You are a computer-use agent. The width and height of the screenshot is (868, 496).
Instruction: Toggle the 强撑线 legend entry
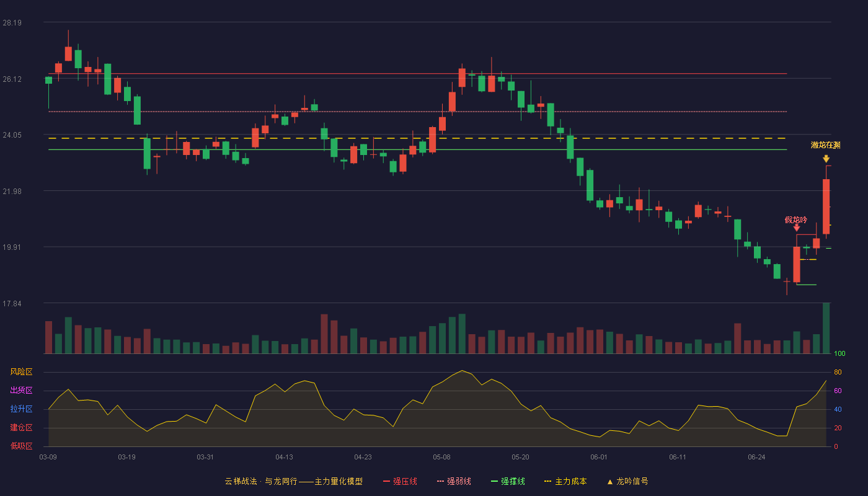tap(508, 481)
